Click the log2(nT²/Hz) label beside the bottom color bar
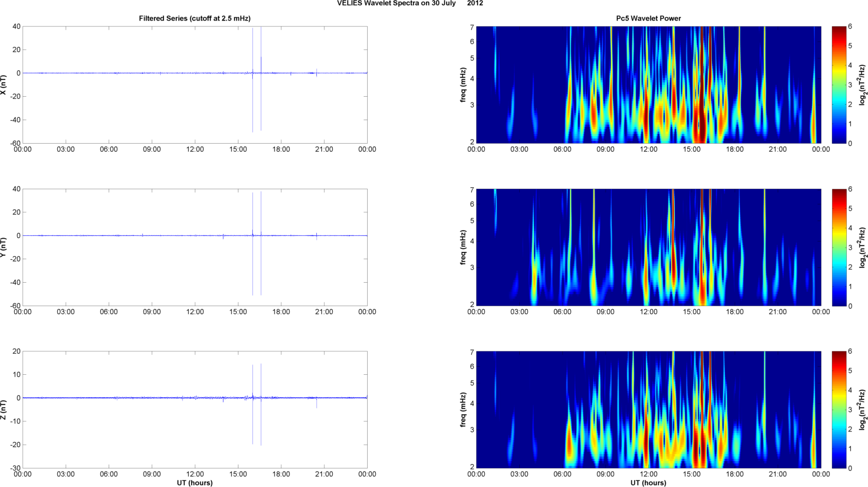The height and width of the screenshot is (487, 868). (x=863, y=410)
